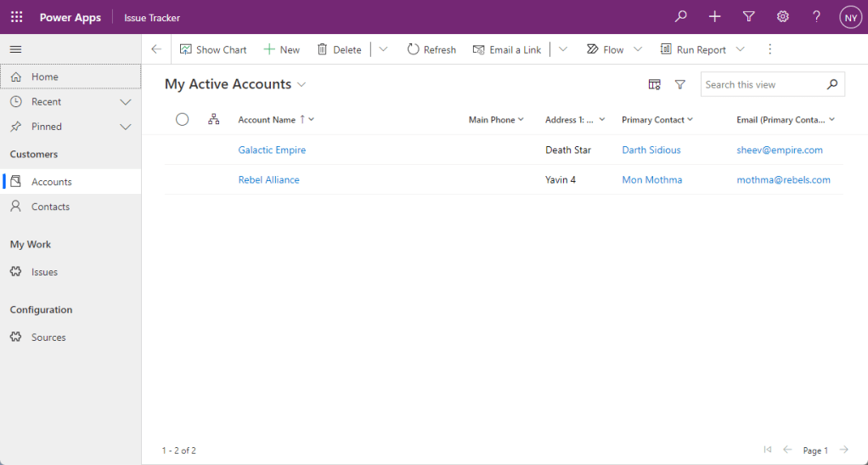The width and height of the screenshot is (868, 465).
Task: Collapse the sidebar with the hamburger icon
Action: tap(16, 49)
